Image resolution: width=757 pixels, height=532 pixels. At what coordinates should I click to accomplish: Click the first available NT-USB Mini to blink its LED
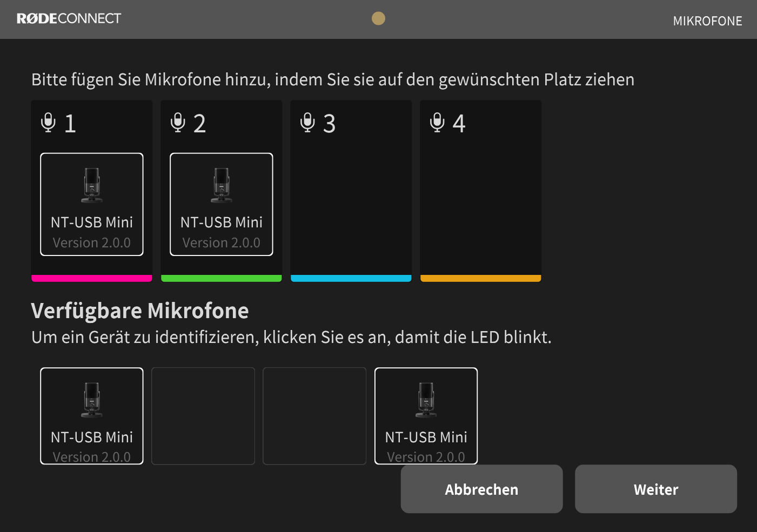[x=91, y=416]
